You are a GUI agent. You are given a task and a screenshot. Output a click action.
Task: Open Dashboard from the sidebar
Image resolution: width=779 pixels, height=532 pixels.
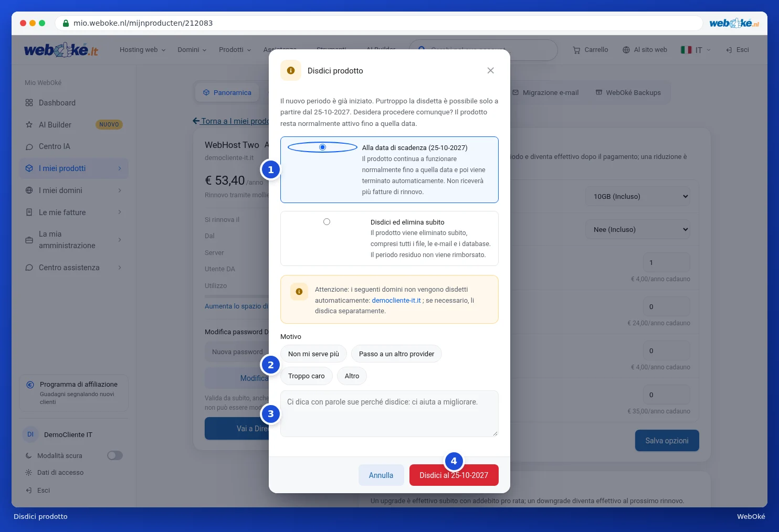coord(74,103)
